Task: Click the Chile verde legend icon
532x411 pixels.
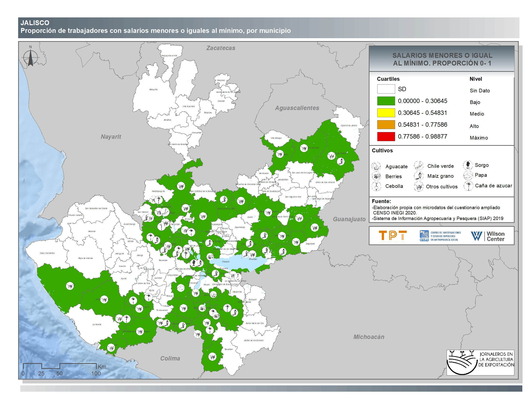Action: coord(419,166)
